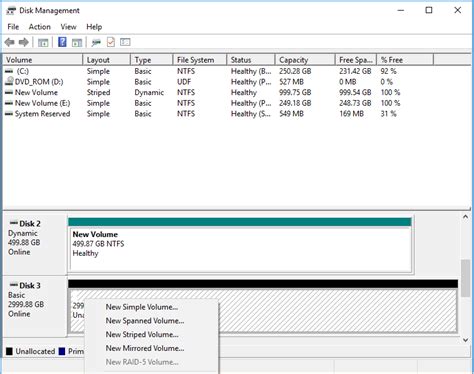Choose New Striped Volume... from context menu
Image resolution: width=474 pixels, height=374 pixels.
click(152, 334)
